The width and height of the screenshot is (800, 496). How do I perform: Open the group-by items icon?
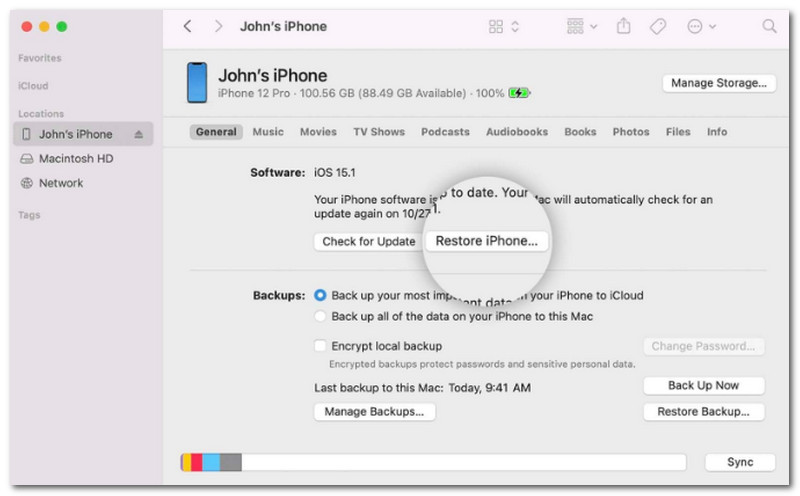point(575,26)
